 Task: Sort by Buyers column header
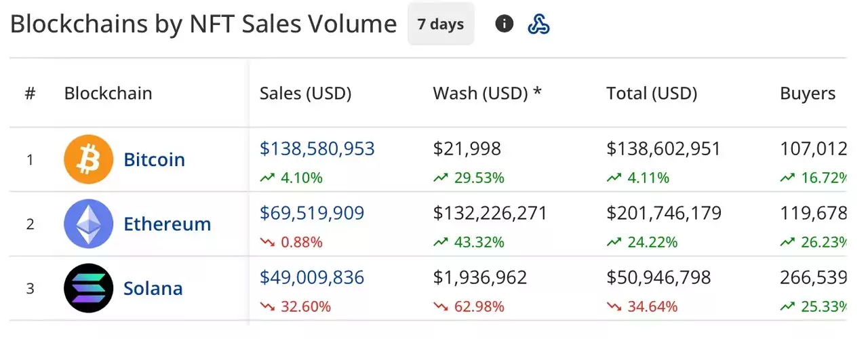(808, 94)
